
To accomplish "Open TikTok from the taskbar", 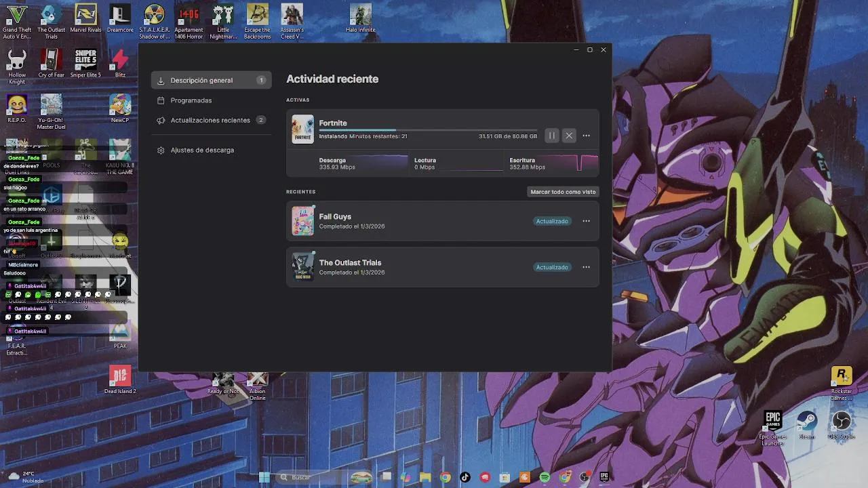I will point(465,477).
